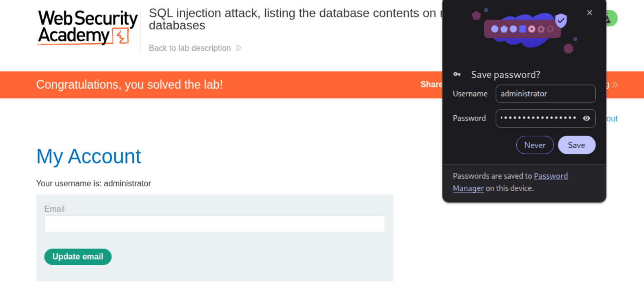The image size is (644, 298).
Task: Click the shield checkmark in the popup illustration
Action: (x=561, y=20)
